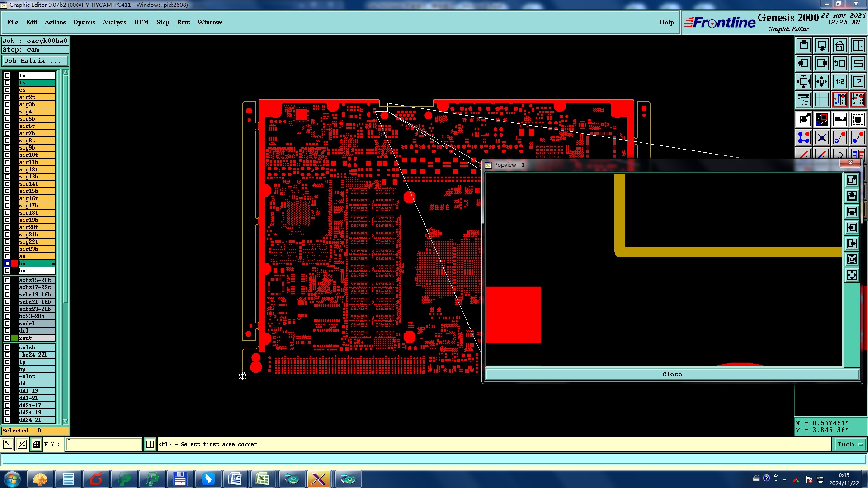Click the blue dot with X icon

pos(822,137)
